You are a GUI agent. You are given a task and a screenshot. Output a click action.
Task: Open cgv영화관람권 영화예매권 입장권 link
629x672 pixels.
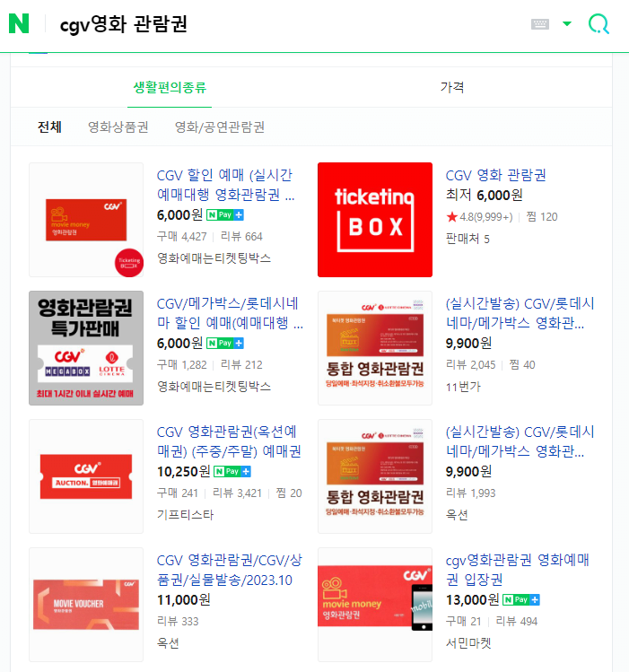(x=518, y=570)
